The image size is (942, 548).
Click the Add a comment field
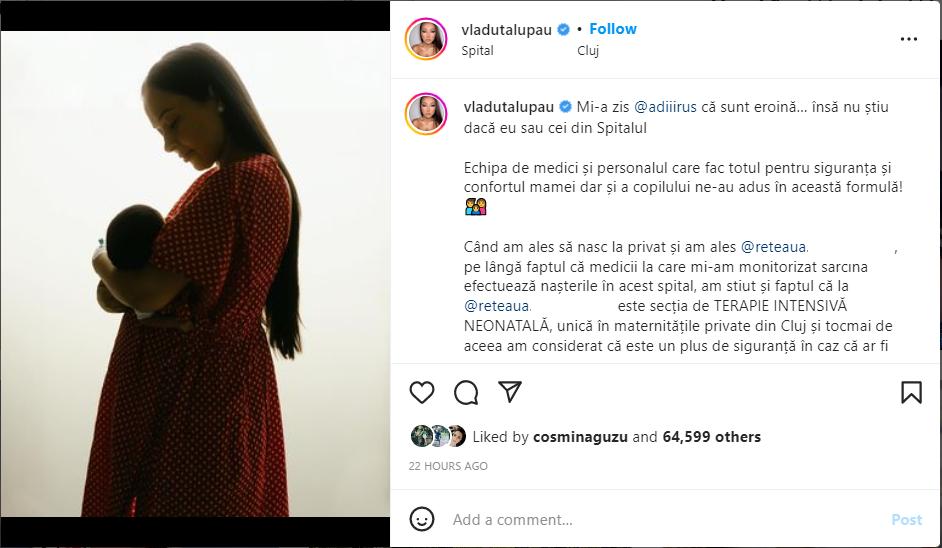pos(667,519)
